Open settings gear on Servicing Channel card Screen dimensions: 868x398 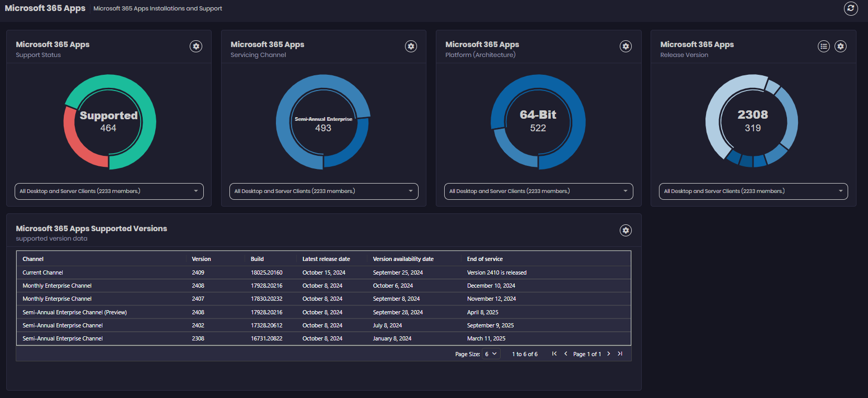[411, 46]
